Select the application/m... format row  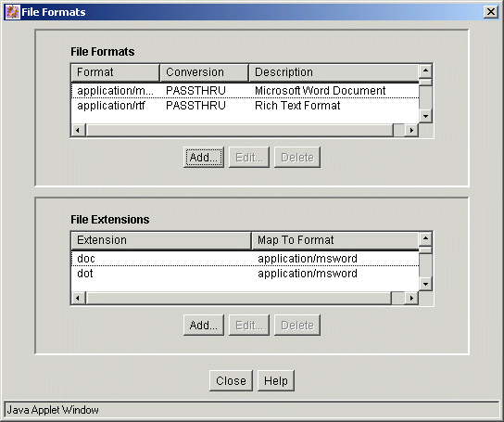point(245,91)
